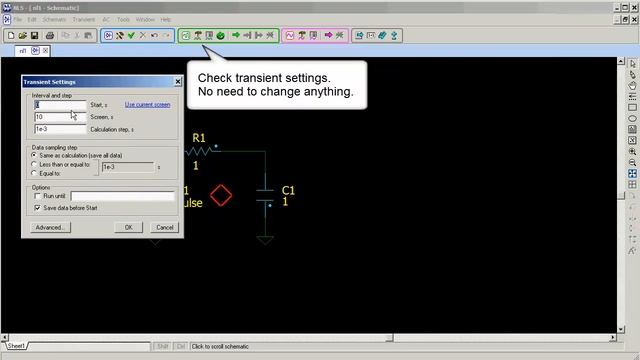The image size is (640, 360).
Task: Click the graph icon in pink AC toolbar
Action: click(290, 36)
